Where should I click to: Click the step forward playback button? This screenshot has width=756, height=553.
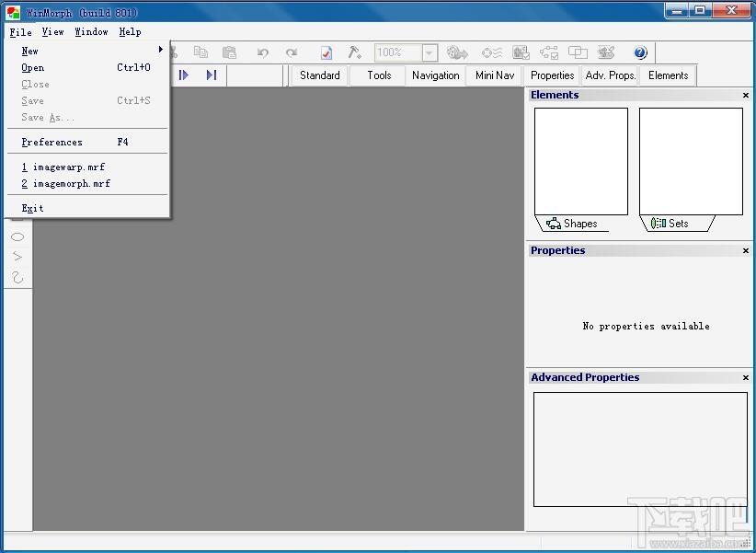click(x=183, y=75)
